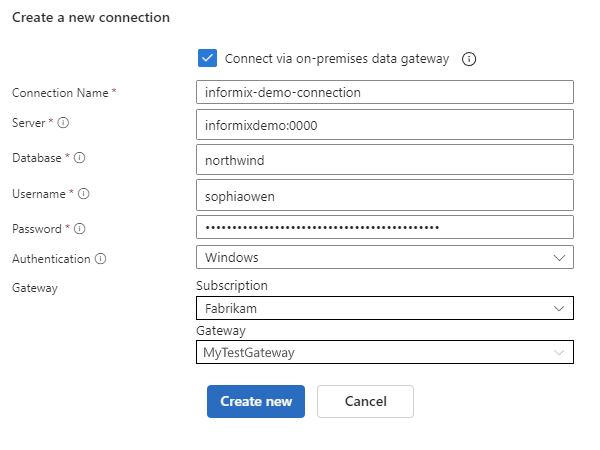
Task: Uncheck Connect via on-premises data gateway
Action: point(208,58)
